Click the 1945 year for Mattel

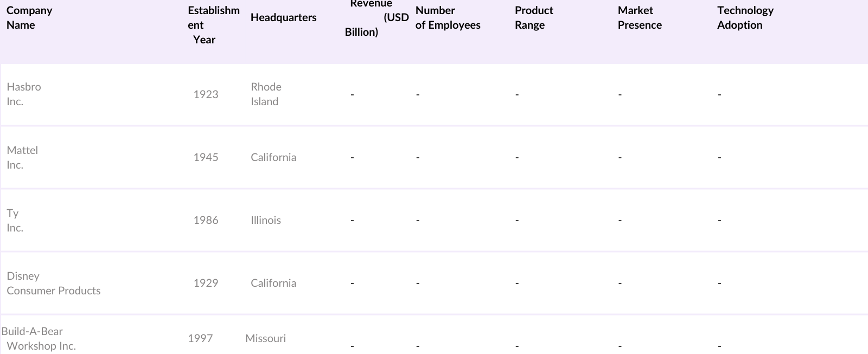pyautogui.click(x=206, y=157)
